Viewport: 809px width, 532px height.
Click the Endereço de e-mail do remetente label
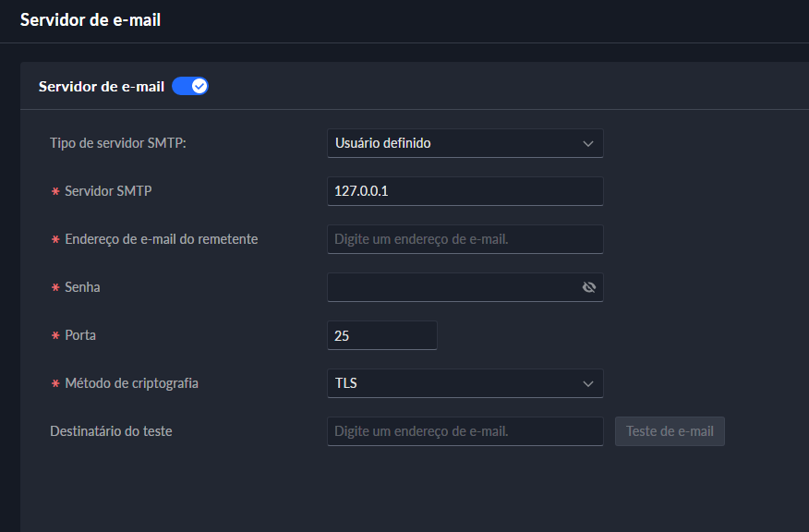point(161,239)
